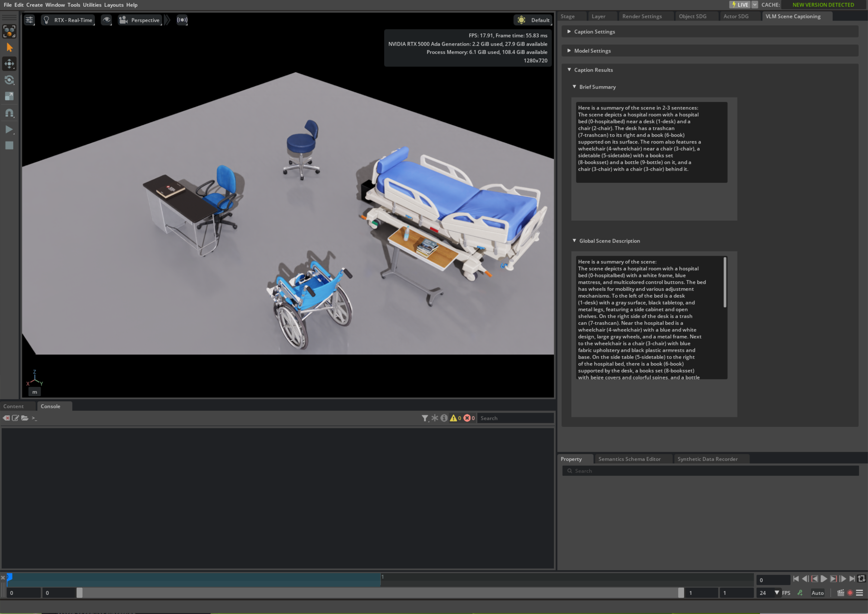Open the Utilities menu
868x614 pixels.
[92, 5]
